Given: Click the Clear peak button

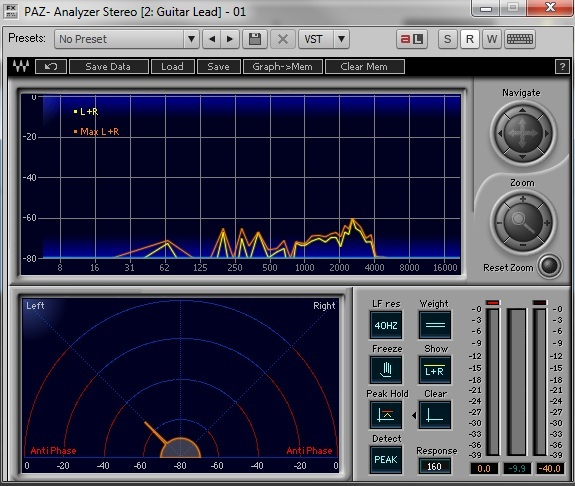Looking at the screenshot, I should [435, 415].
